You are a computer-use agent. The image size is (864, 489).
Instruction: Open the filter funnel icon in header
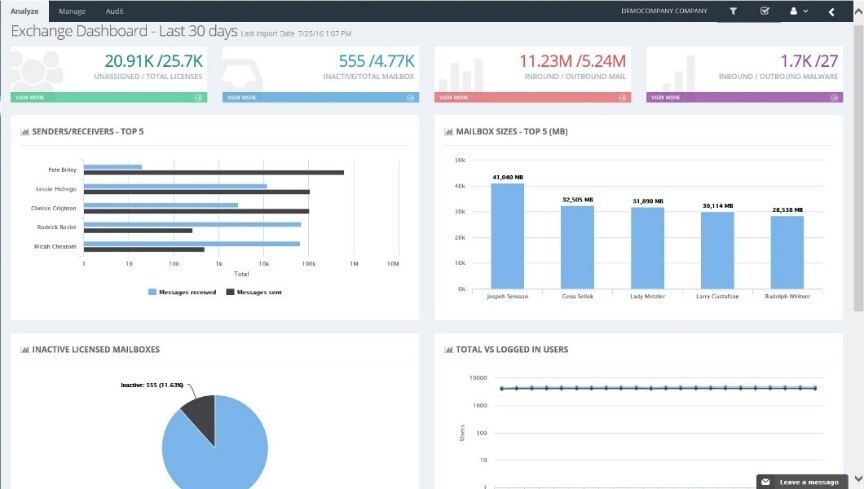(x=733, y=11)
